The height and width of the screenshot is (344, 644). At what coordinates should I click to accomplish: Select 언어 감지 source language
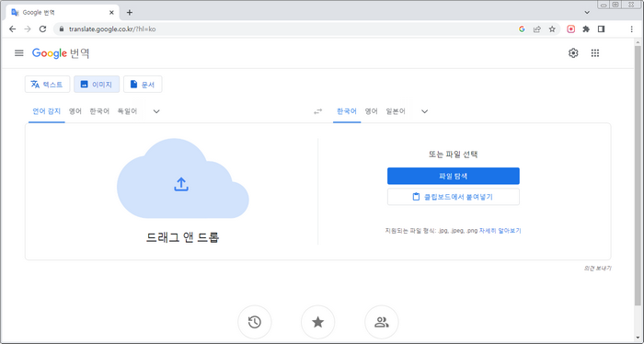coord(46,111)
